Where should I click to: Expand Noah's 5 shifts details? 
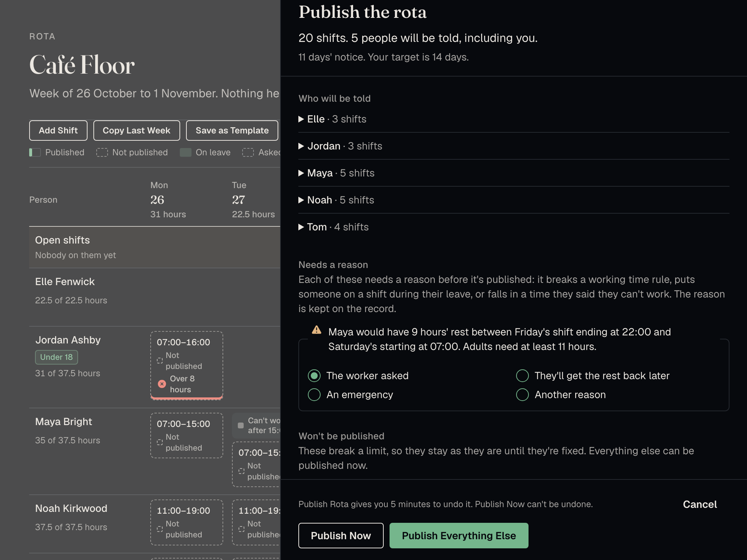[514, 200]
